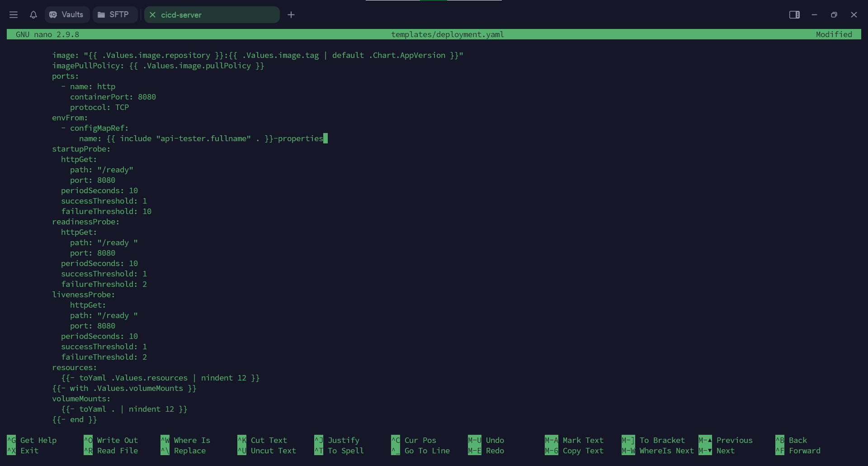This screenshot has height=466, width=868.
Task: Click the 'with .Values.volumeMounts' line
Action: 124,388
